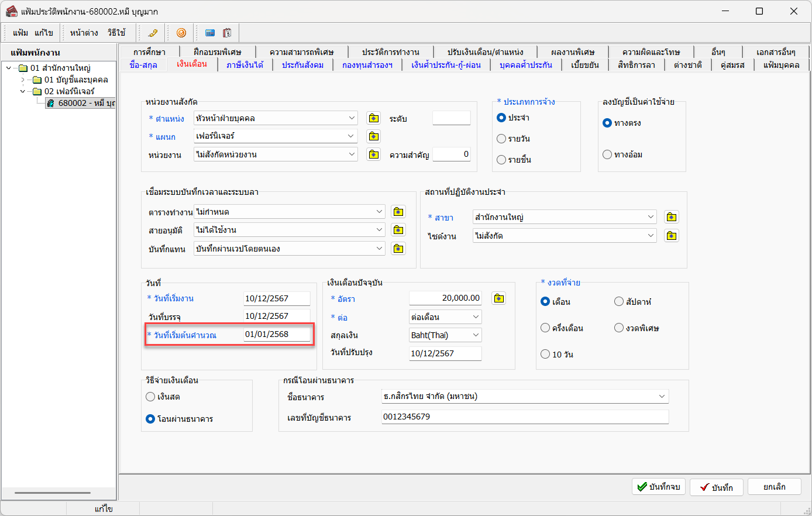The image size is (812, 516).
Task: Open the blue calculator toolbar icon
Action: point(210,33)
